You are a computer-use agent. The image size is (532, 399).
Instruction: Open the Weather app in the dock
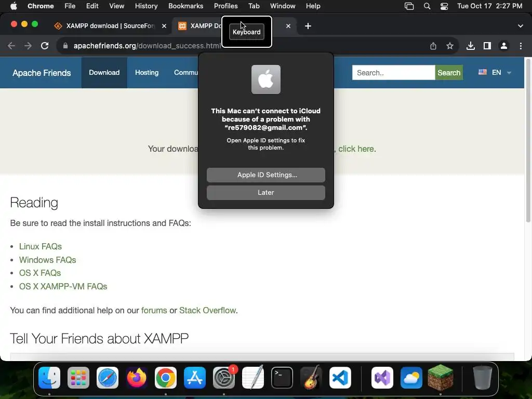(x=411, y=378)
